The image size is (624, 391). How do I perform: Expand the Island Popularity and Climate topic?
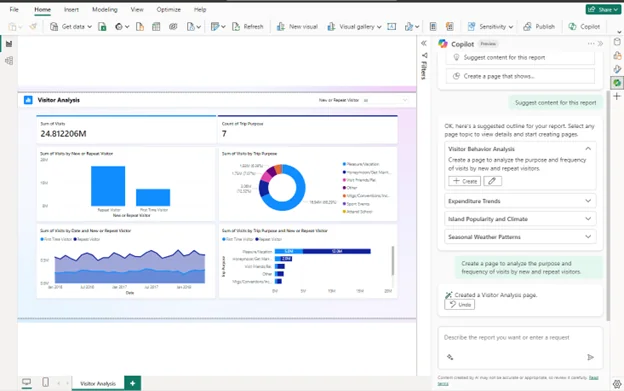click(520, 219)
